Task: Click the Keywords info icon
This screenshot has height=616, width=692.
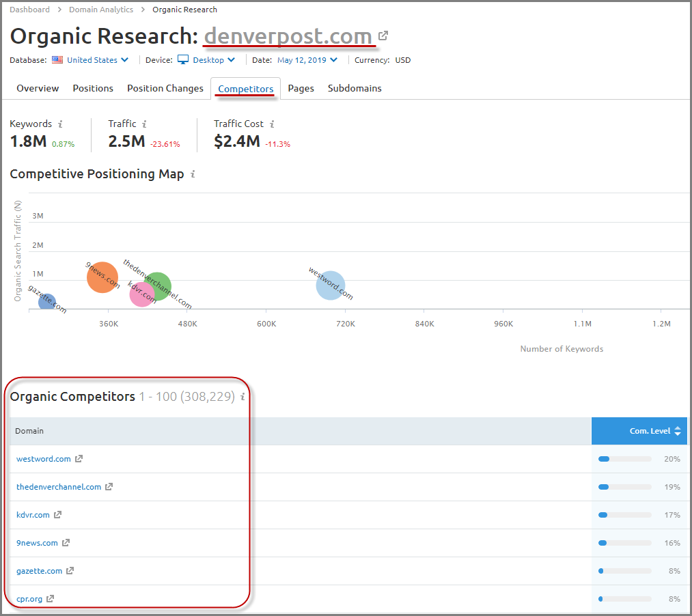Action: click(61, 124)
